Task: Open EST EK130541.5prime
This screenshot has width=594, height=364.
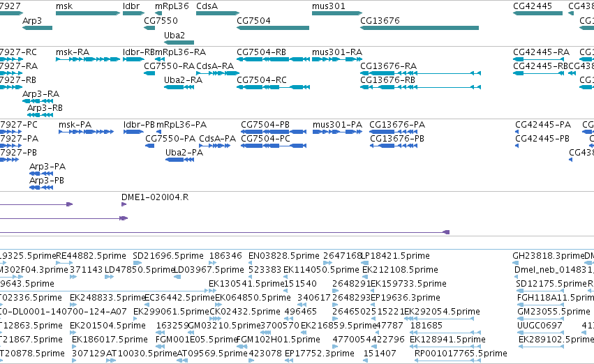Action: [x=212, y=291]
